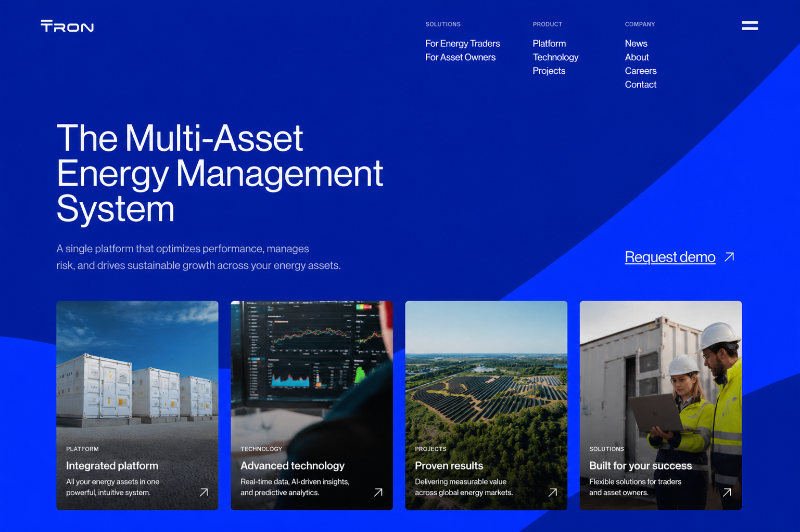Click the 'The Multi-Asset Energy Management System' headline
800x532 pixels.
[x=220, y=173]
